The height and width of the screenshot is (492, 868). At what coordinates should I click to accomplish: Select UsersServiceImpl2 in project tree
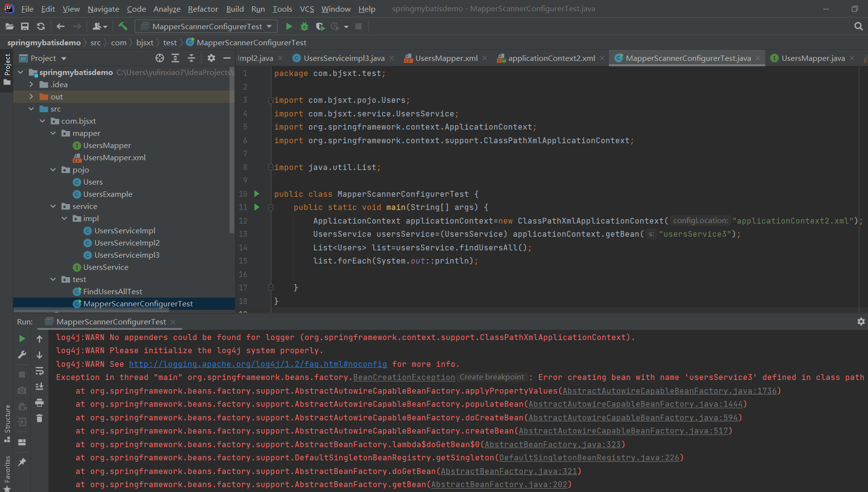[127, 243]
